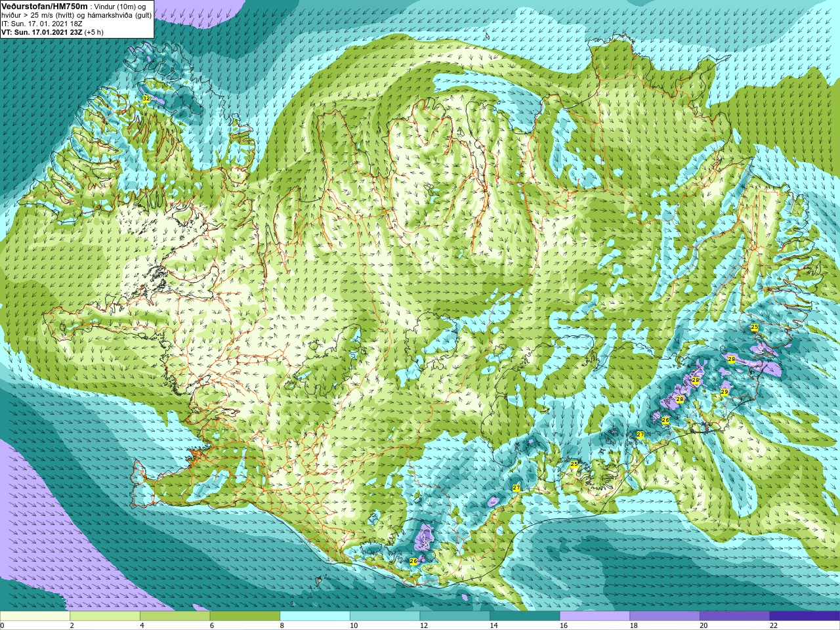Select the 8–10 m/s light cyan legend swatch

pyautogui.click(x=315, y=616)
